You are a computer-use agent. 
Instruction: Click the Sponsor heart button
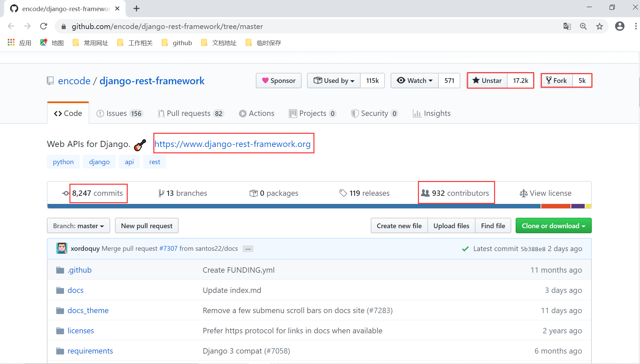[x=279, y=81]
